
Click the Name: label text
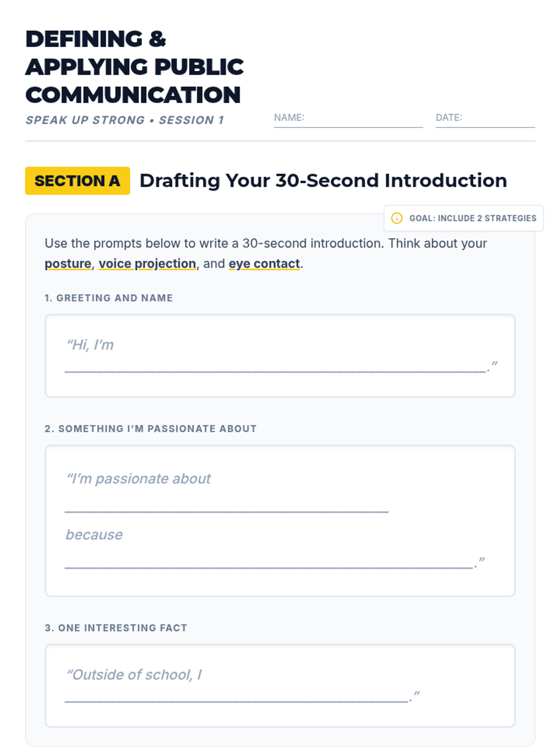(289, 118)
